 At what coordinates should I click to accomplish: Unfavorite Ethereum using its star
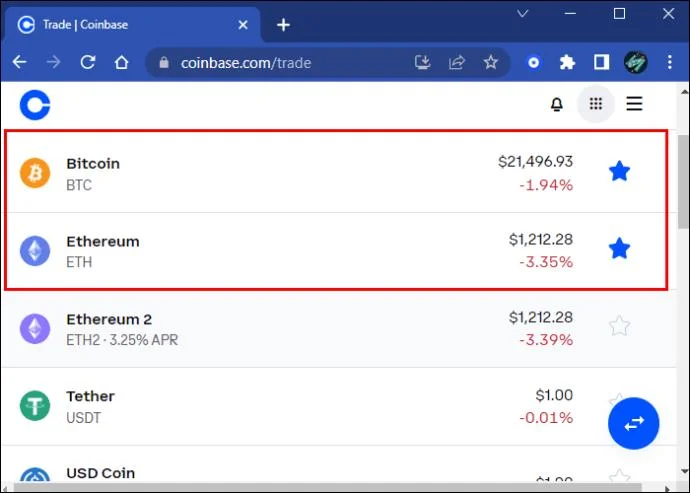coord(619,249)
